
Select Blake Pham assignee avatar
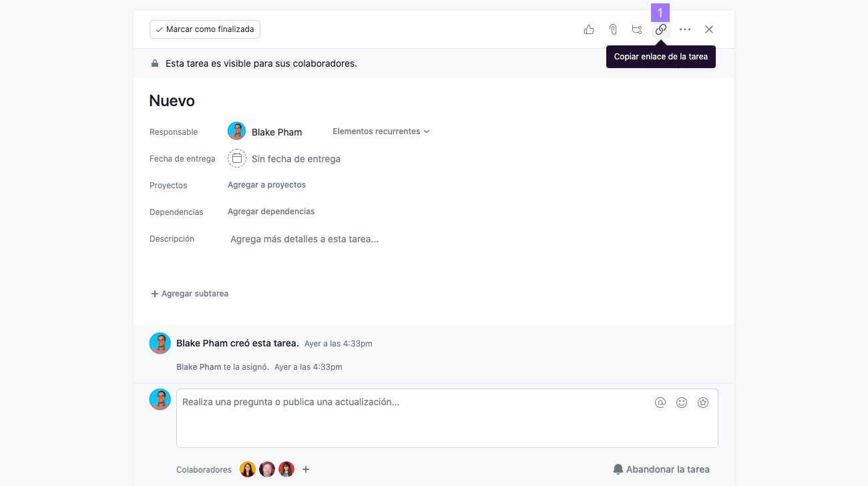236,131
